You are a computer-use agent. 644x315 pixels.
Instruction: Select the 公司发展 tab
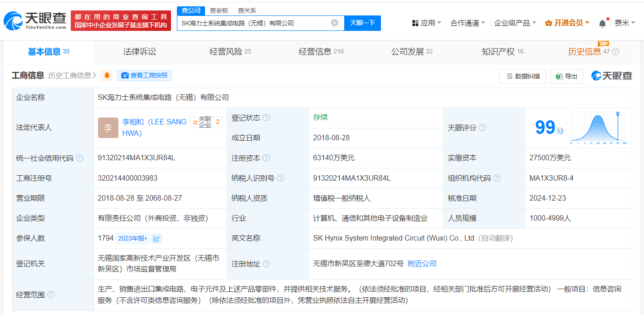pos(412,52)
